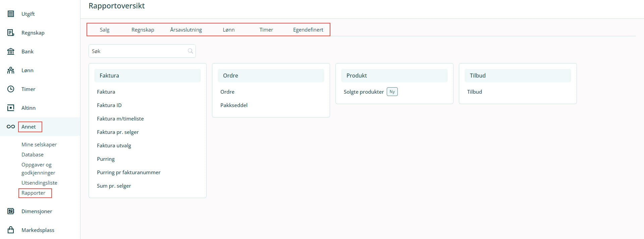Screen dimensions: 644x239
Task: Click the Lønn people icon
Action: click(x=11, y=70)
